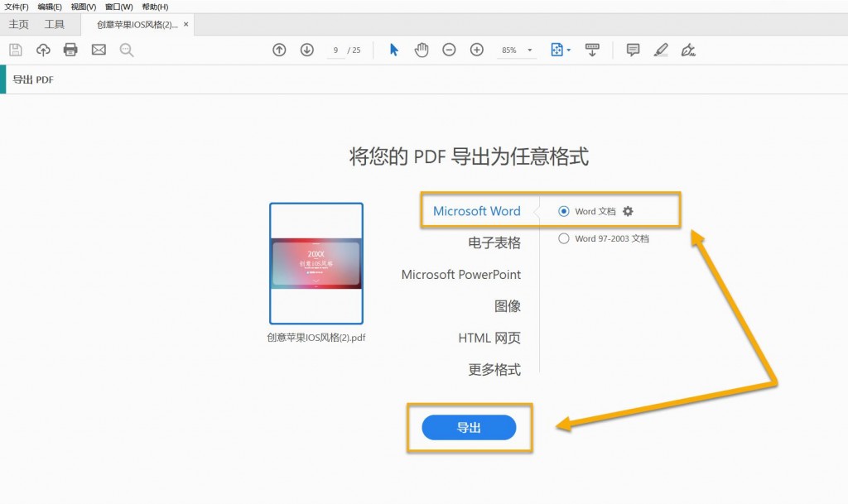The width and height of the screenshot is (848, 504).
Task: Click the PDF file preview thumbnail
Action: (x=316, y=264)
